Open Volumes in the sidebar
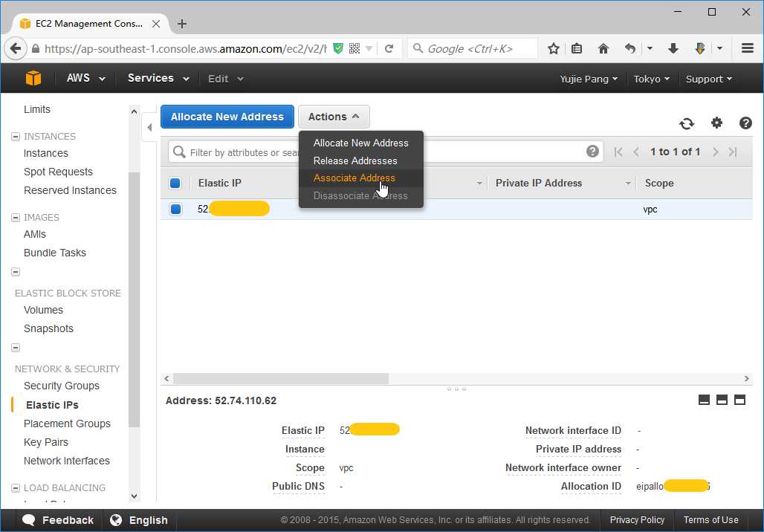764x532 pixels. pyautogui.click(x=43, y=310)
